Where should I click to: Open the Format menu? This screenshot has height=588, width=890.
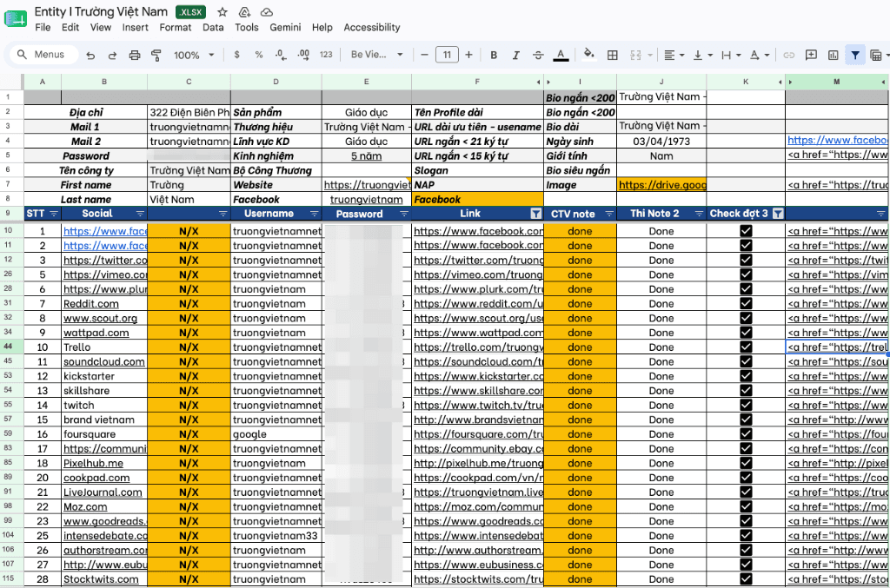(176, 27)
